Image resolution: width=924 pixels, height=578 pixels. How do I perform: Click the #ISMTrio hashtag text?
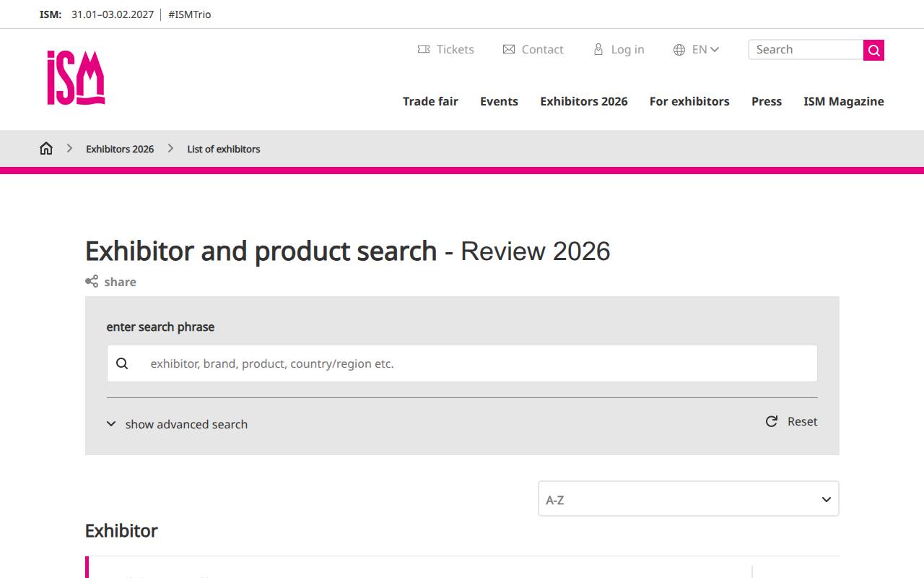(190, 14)
